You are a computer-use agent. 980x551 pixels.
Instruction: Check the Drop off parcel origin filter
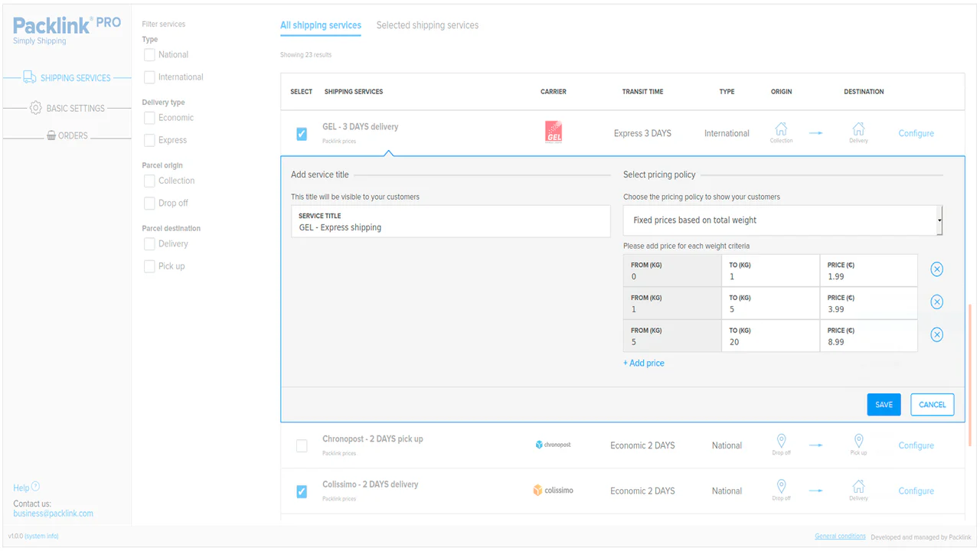[149, 204]
